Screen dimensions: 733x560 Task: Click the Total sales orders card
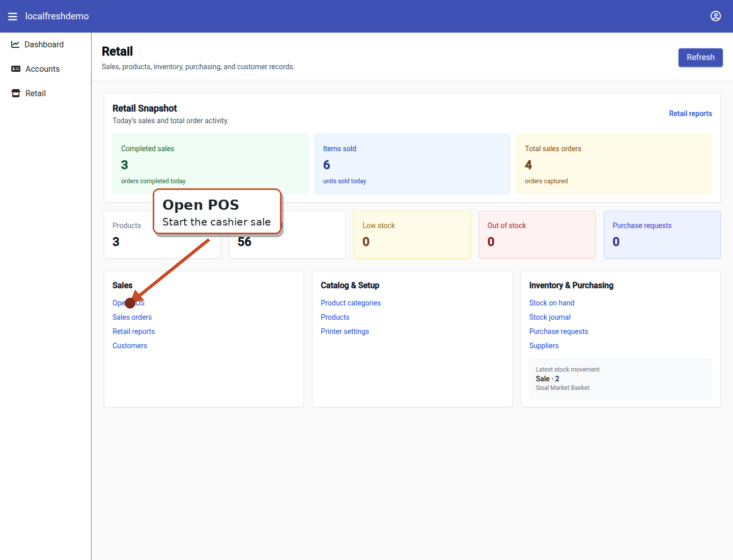[614, 164]
